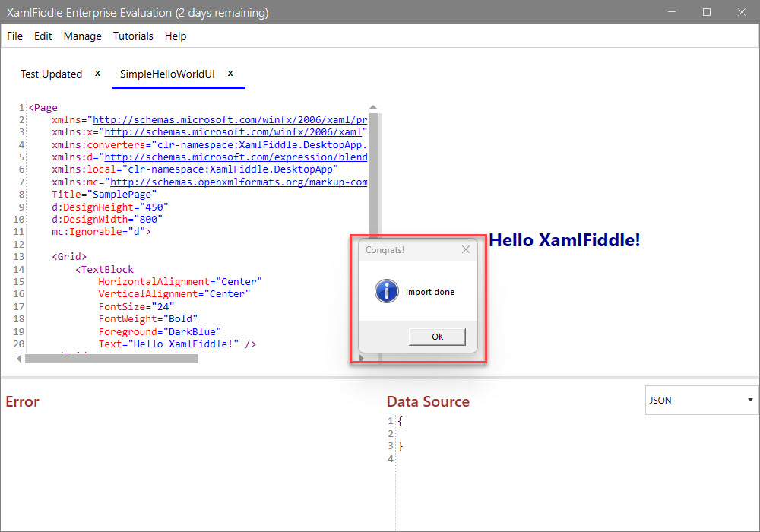Click the xmlns:converters namespace line
Viewport: 760px width, 532px height.
tap(210, 144)
